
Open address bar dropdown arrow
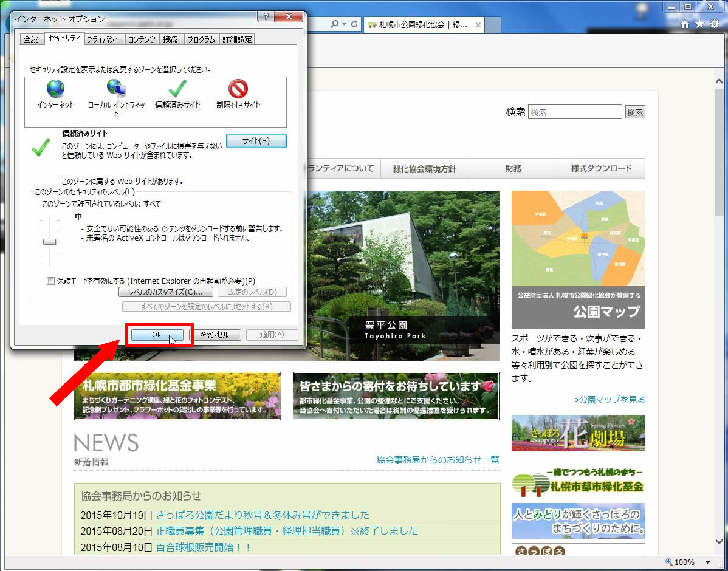(x=345, y=24)
